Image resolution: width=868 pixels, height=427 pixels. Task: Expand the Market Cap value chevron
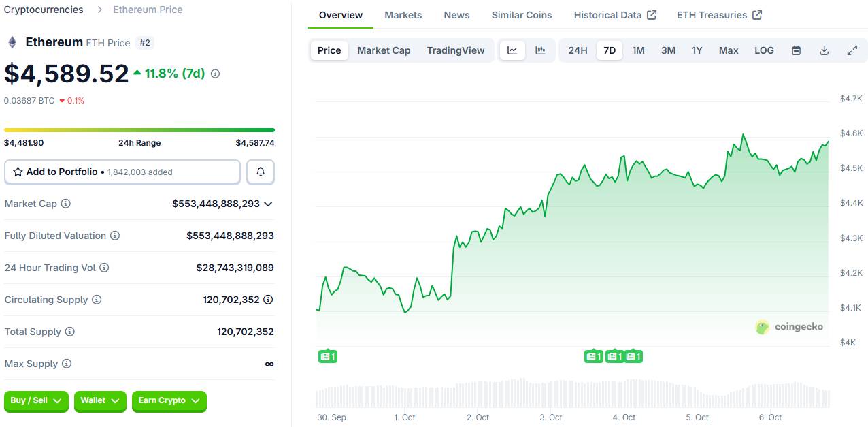point(268,204)
